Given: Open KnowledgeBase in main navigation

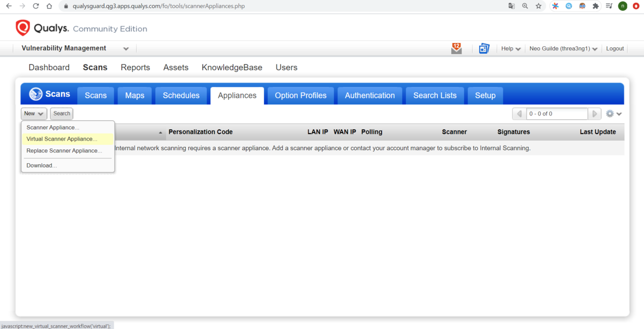Looking at the screenshot, I should point(232,68).
